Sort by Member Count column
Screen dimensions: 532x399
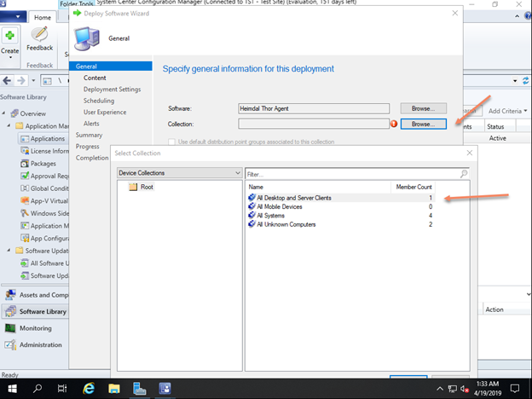(x=413, y=187)
